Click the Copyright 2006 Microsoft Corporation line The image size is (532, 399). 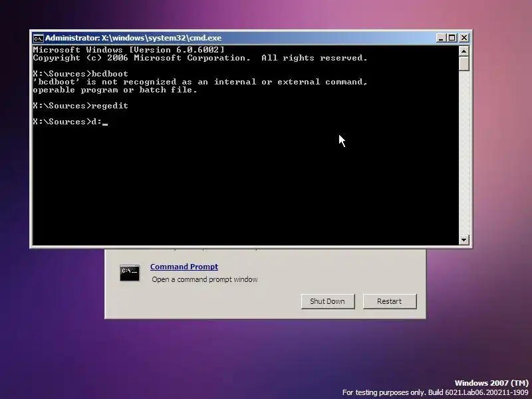point(200,58)
